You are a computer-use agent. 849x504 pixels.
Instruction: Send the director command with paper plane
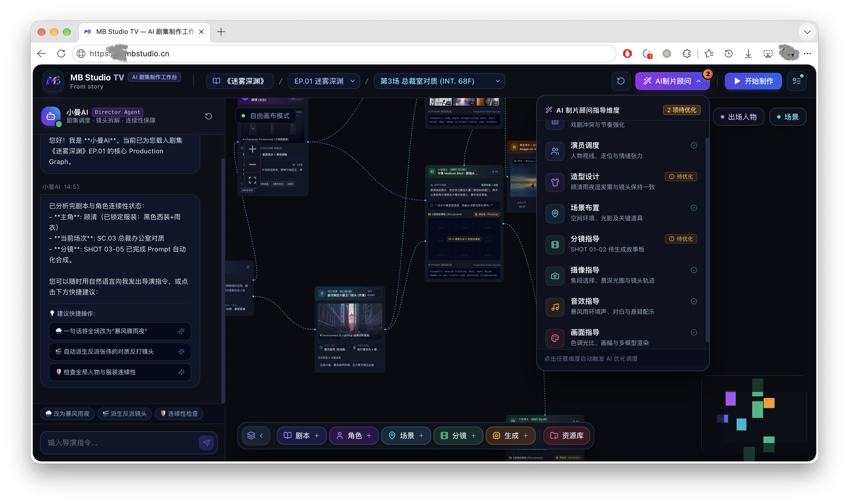[x=206, y=443]
